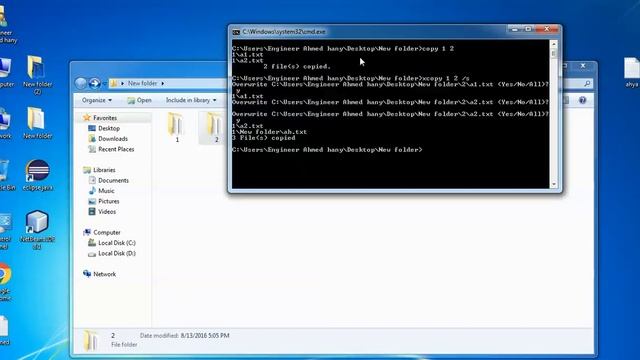
Task: Open the Organize dropdown menu
Action: point(97,100)
